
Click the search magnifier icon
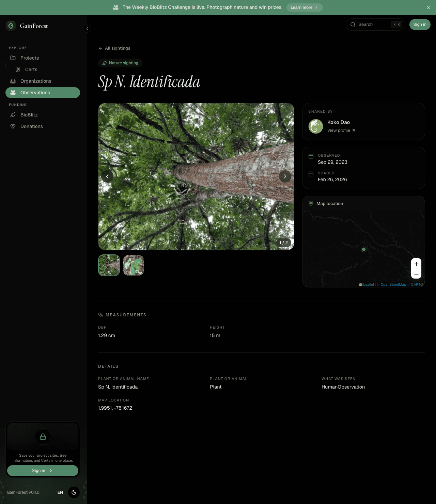[353, 25]
